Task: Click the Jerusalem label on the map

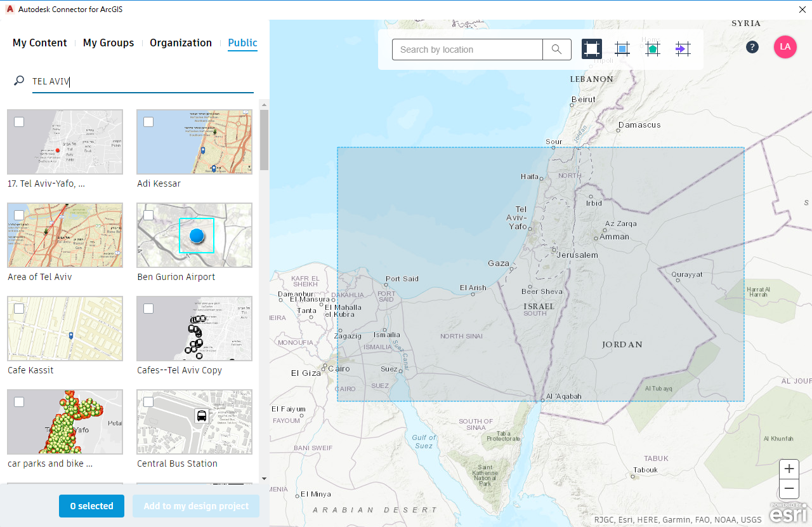Action: 577,255
